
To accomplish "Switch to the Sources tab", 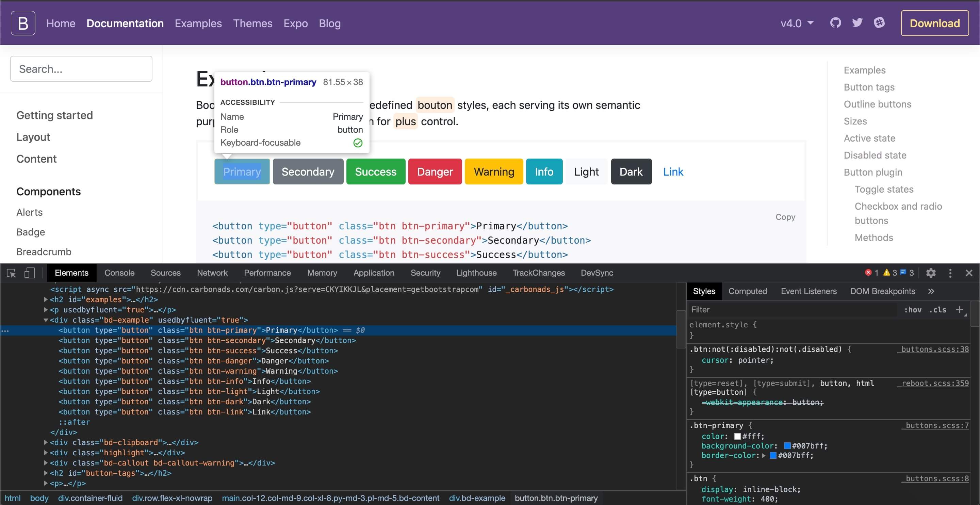I will coord(165,273).
